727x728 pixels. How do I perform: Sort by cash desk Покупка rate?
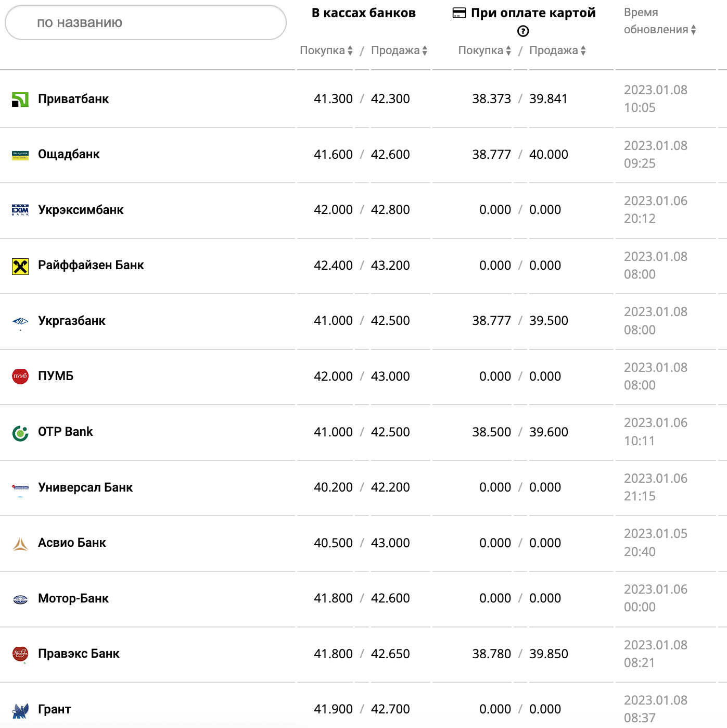tap(326, 51)
